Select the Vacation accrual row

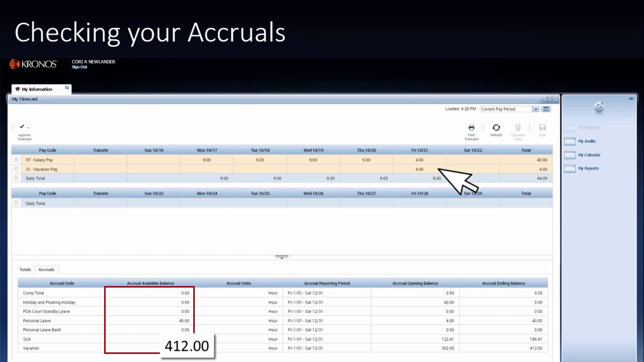(x=283, y=348)
